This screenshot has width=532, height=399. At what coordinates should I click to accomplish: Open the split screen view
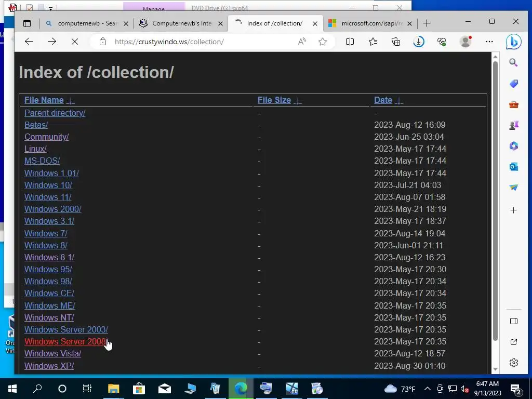[350, 42]
